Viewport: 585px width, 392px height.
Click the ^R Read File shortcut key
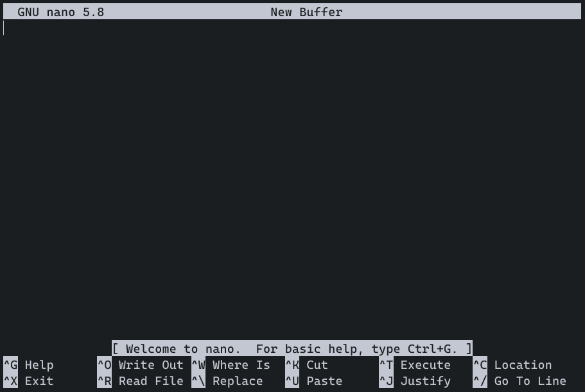point(105,381)
